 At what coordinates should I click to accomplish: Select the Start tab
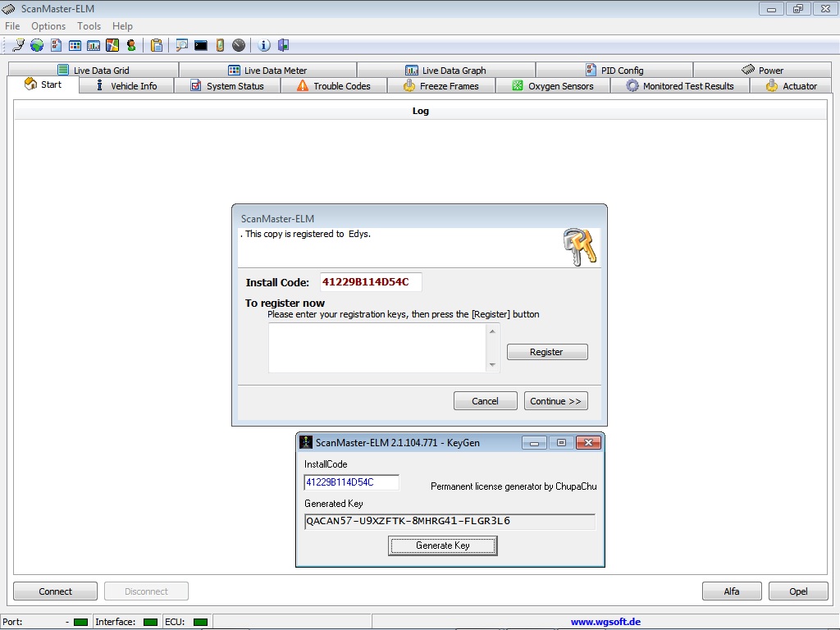43,84
